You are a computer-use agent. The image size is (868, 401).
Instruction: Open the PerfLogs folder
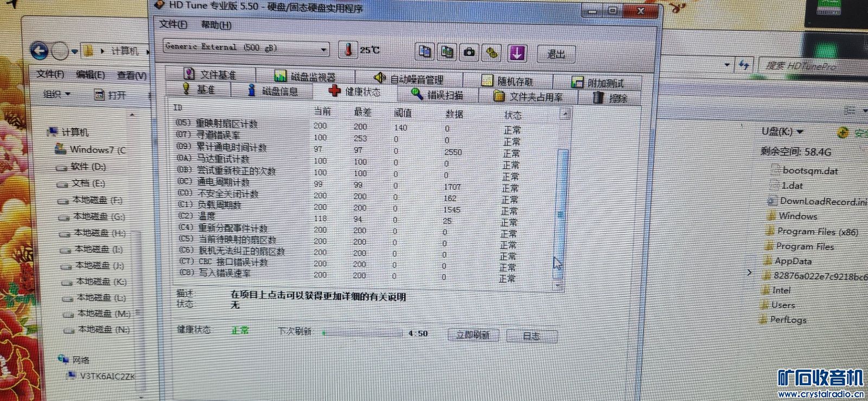tap(783, 320)
